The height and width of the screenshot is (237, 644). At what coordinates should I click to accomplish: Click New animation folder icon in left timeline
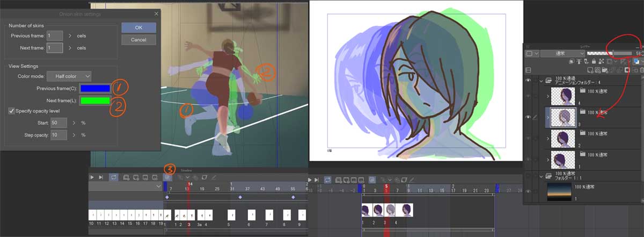(126, 177)
